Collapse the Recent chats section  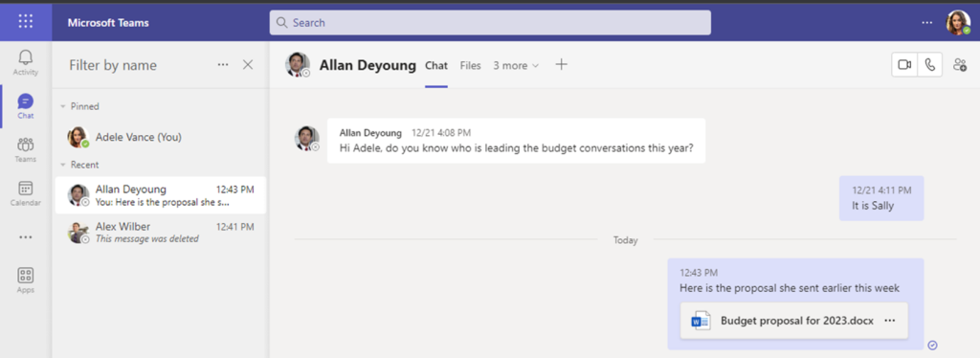coord(63,165)
